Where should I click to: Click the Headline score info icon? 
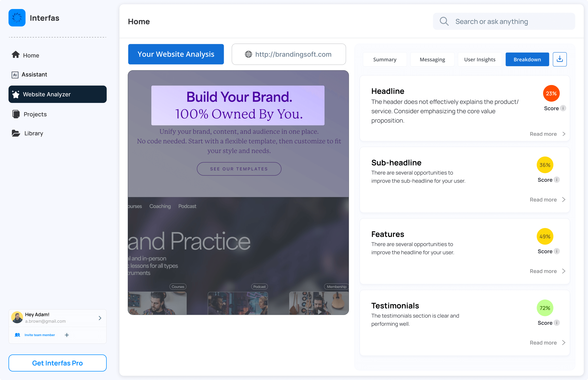coord(563,108)
